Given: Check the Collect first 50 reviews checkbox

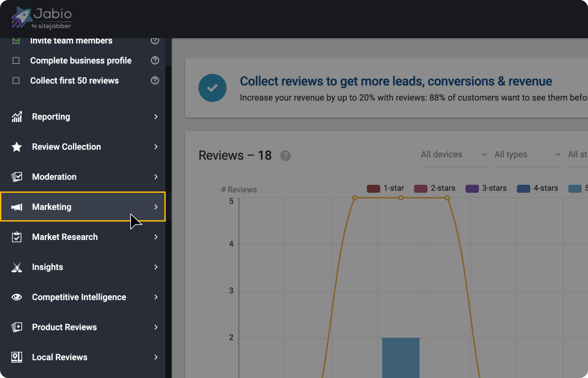Looking at the screenshot, I should pyautogui.click(x=16, y=81).
